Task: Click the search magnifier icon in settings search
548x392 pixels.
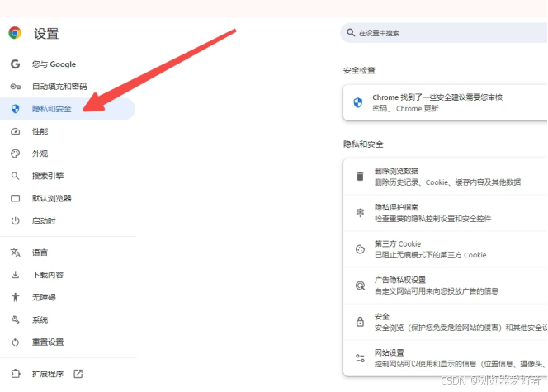Action: (351, 32)
